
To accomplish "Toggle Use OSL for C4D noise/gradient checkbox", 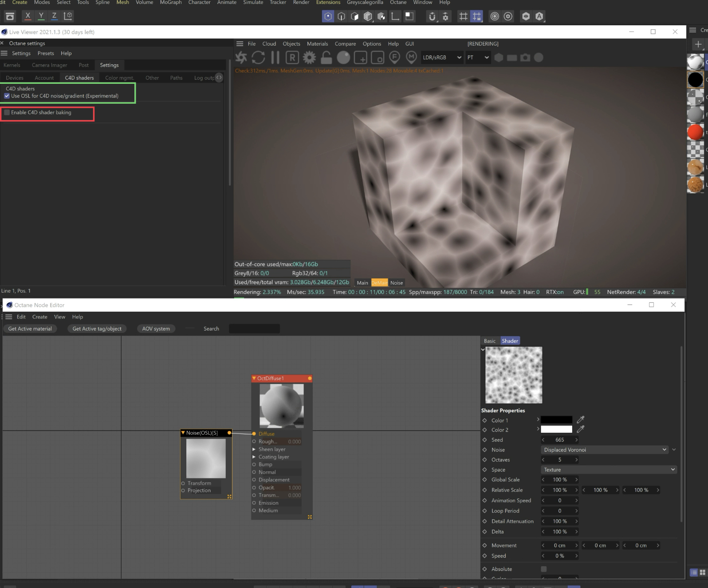I will point(7,96).
